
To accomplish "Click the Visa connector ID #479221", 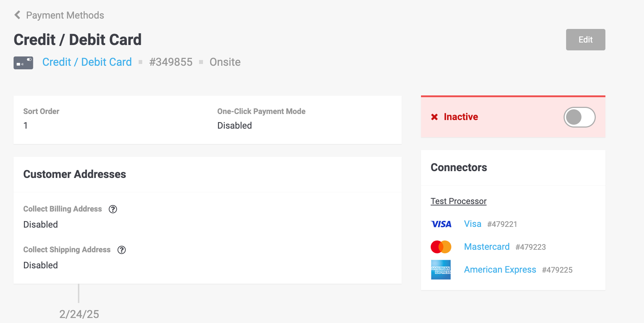I will pyautogui.click(x=502, y=224).
